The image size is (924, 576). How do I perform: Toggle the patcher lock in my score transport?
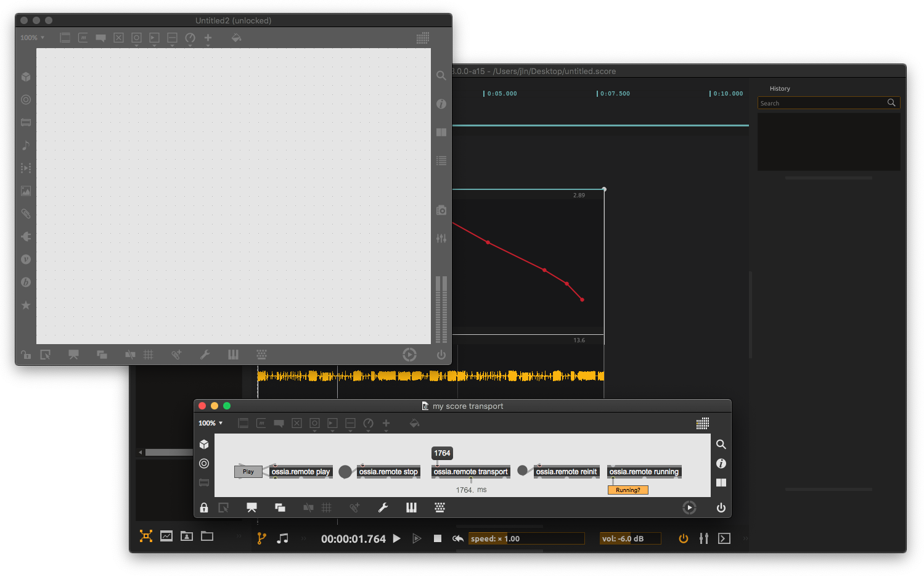pos(204,508)
